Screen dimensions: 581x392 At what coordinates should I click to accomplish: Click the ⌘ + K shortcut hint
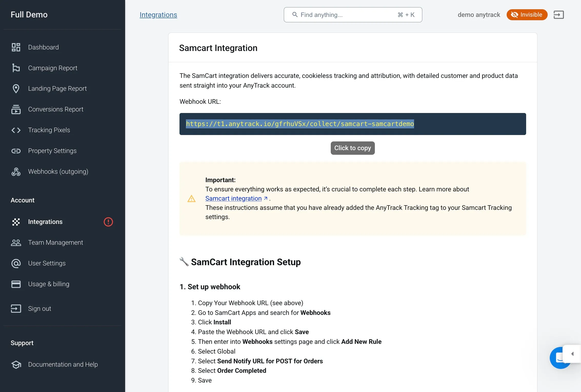(x=406, y=15)
